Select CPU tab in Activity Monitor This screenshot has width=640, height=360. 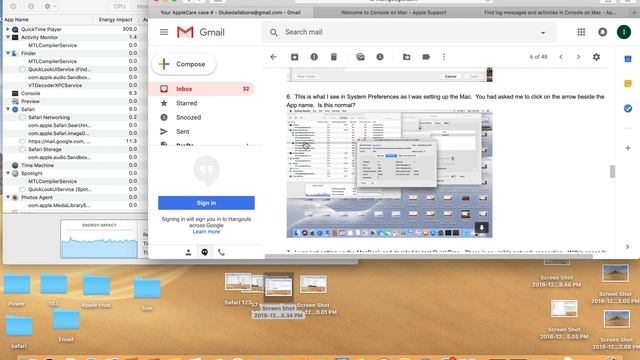(120, 6)
